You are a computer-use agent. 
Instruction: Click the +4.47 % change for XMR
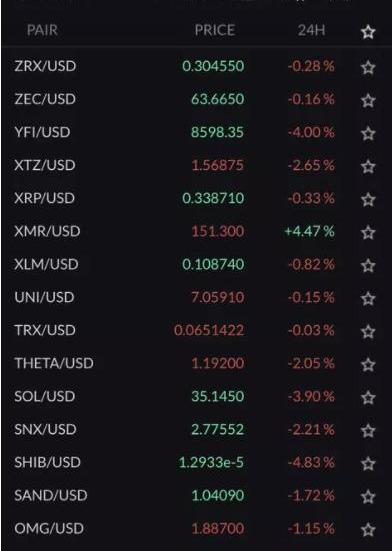(309, 231)
